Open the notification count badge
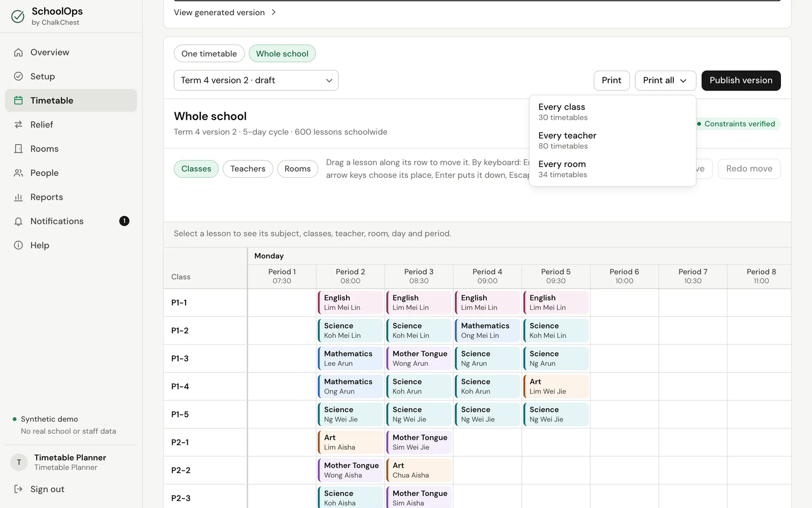 click(124, 221)
